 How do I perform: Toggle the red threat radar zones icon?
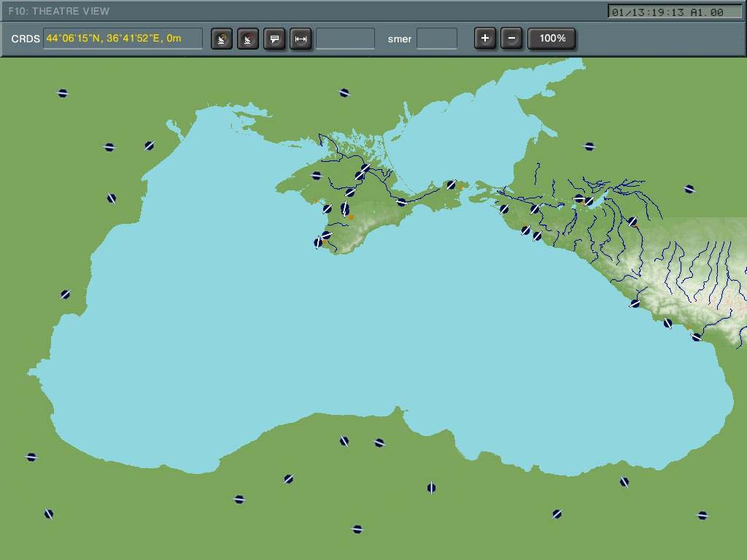248,39
